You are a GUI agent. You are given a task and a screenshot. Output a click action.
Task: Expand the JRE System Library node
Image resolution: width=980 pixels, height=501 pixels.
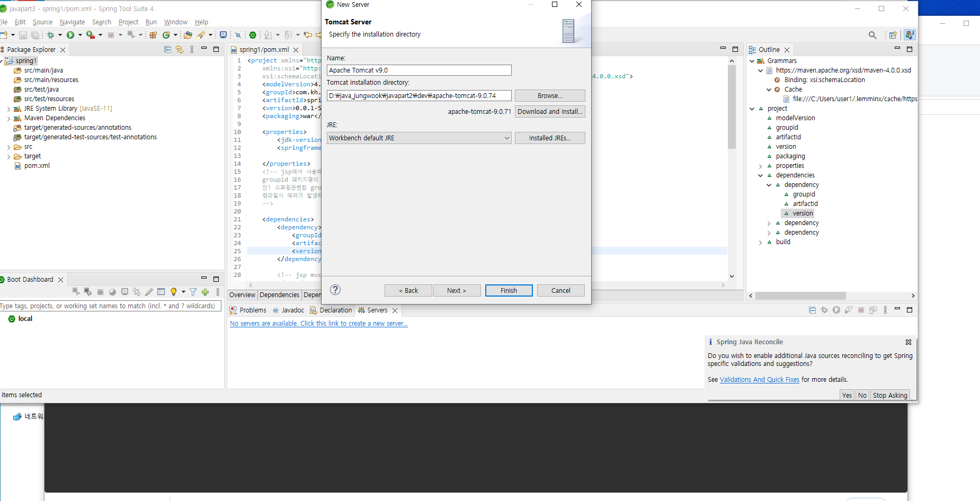9,109
